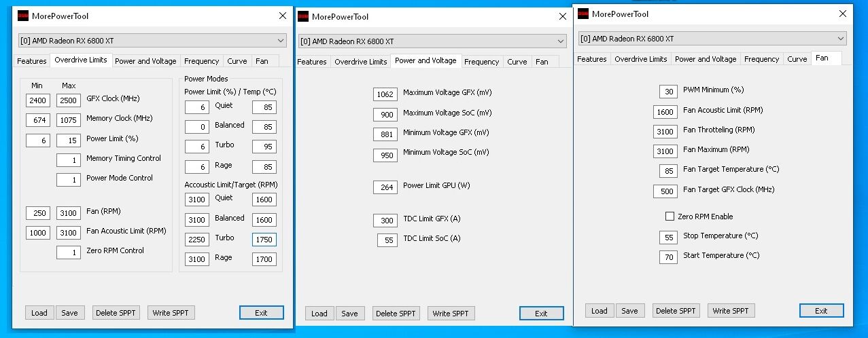Click the MorePowerTool app icon in right window
Screen dimensions: 868x338
point(583,14)
